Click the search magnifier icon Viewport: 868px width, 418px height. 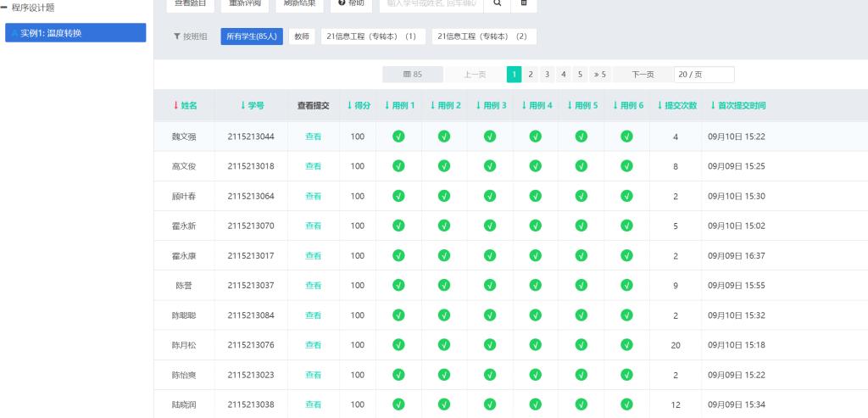(x=497, y=3)
